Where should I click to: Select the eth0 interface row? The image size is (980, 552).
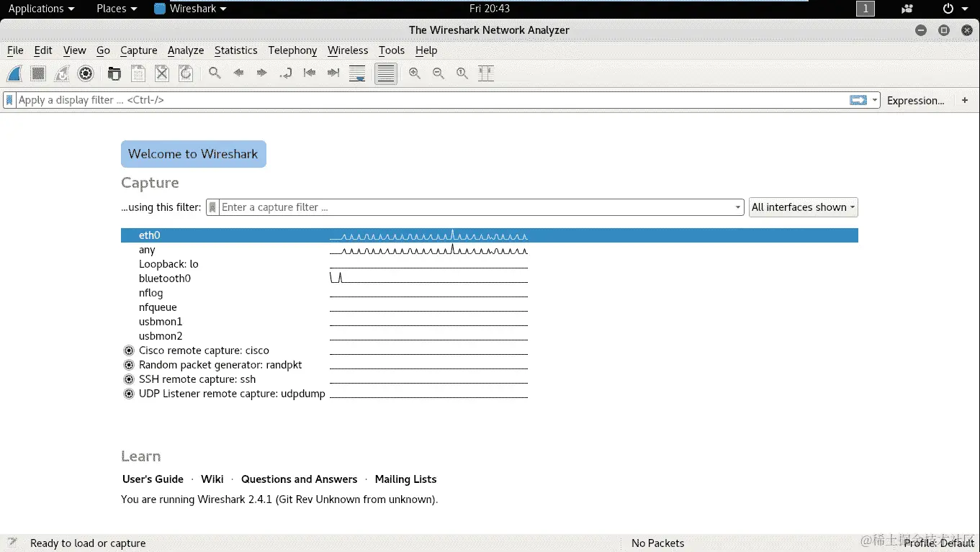(x=490, y=235)
